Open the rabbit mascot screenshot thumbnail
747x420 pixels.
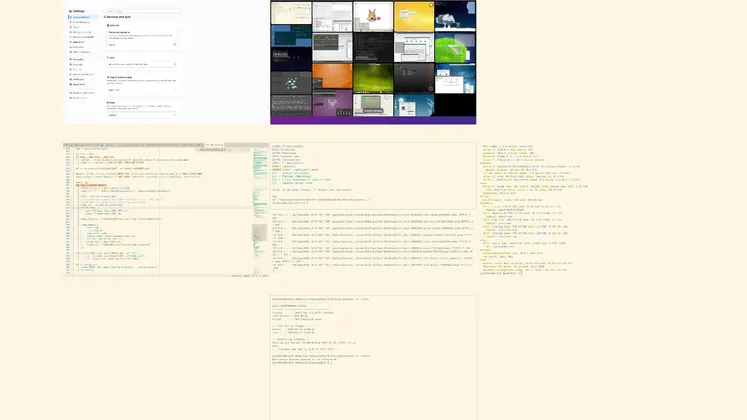[373, 16]
